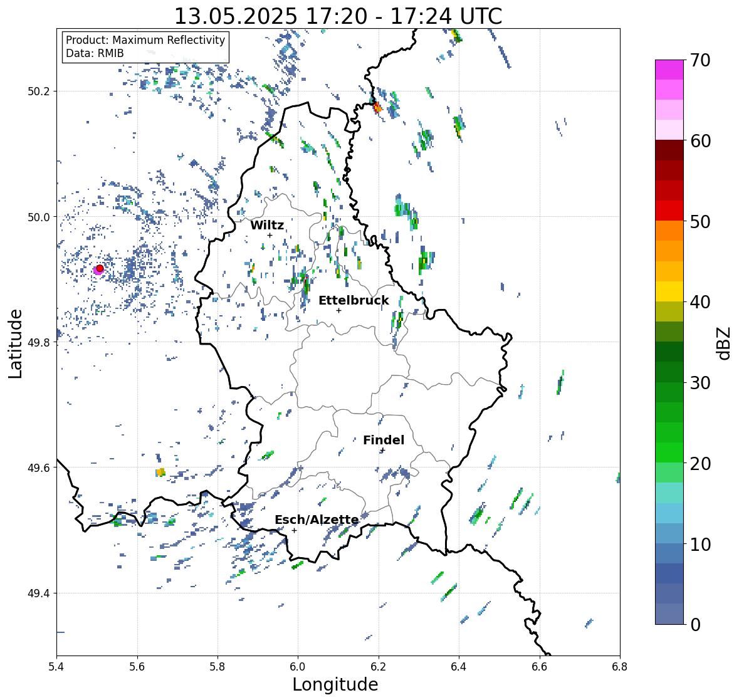
Task: Click the Findel cross marker
Action: click(x=383, y=451)
